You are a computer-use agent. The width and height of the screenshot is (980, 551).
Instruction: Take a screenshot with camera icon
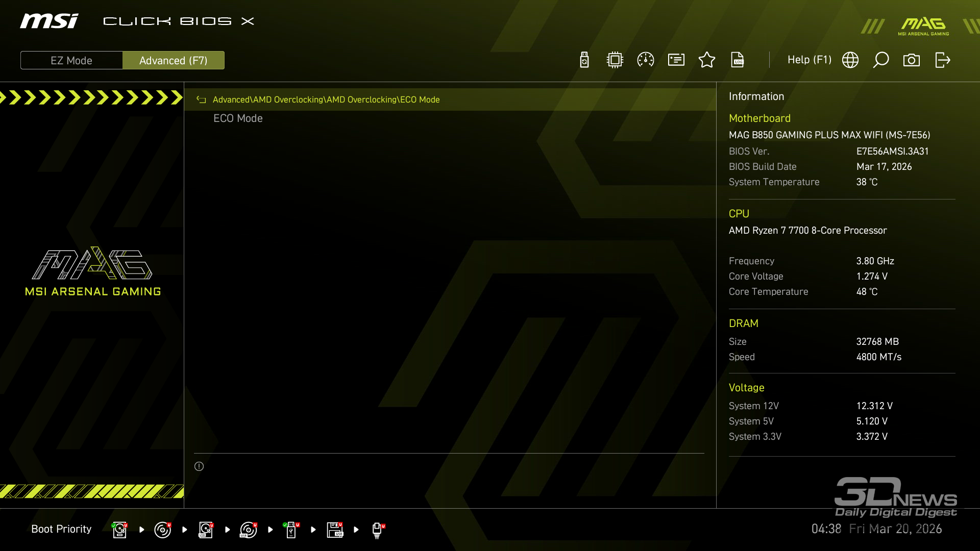pos(912,60)
